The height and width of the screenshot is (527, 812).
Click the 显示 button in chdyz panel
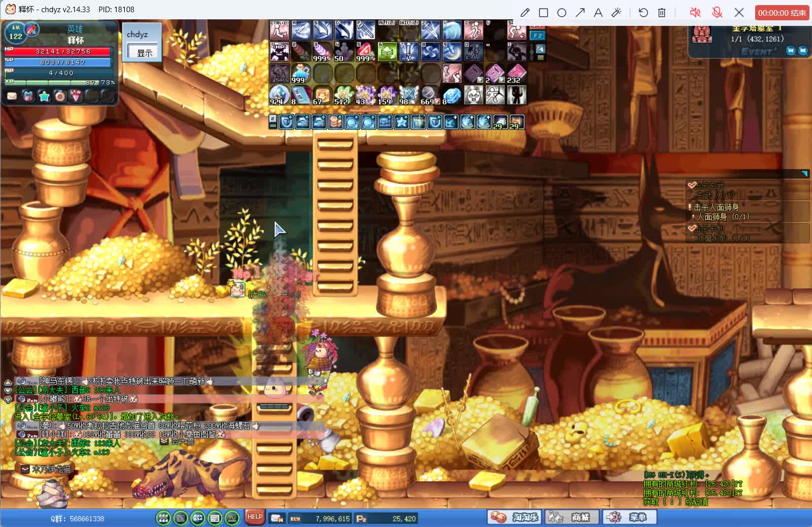point(144,52)
